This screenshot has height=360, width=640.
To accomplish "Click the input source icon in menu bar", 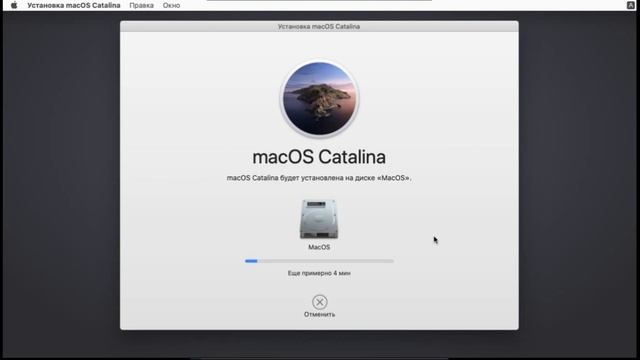I will [631, 5].
